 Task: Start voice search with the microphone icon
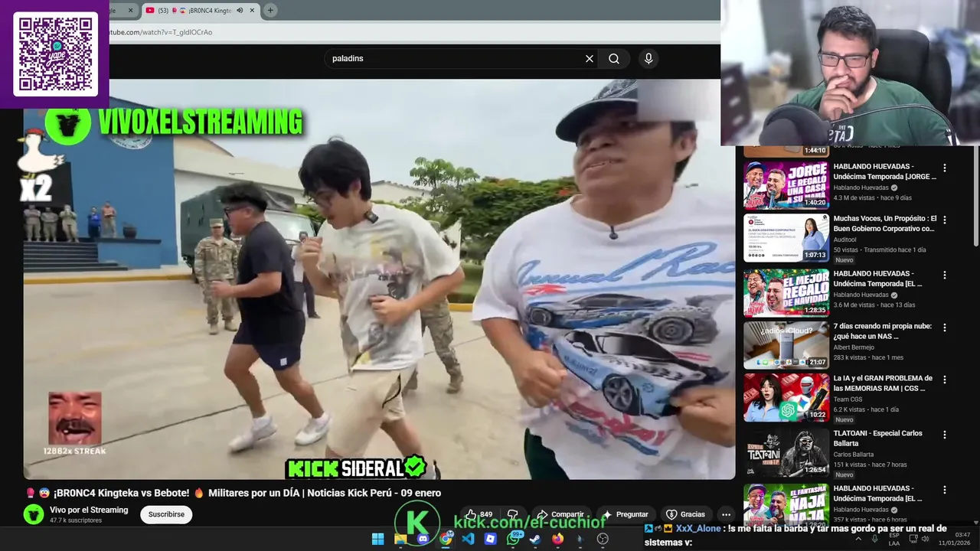click(x=648, y=59)
